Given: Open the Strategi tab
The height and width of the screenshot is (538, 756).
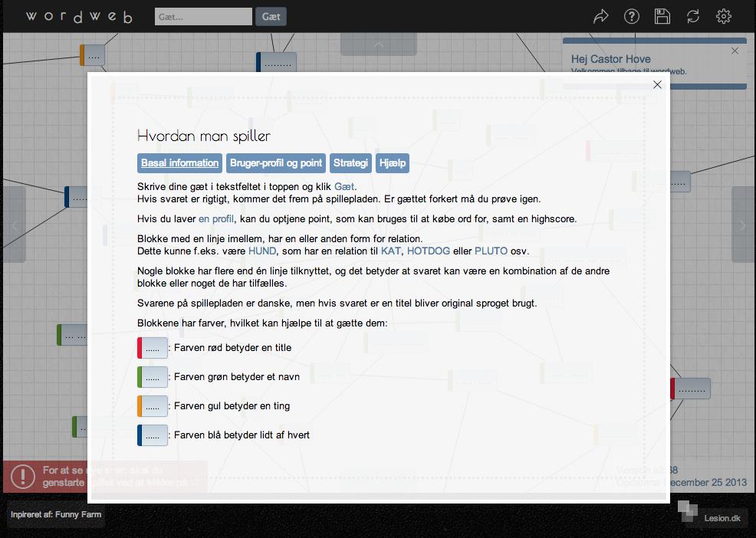Looking at the screenshot, I should coord(350,162).
